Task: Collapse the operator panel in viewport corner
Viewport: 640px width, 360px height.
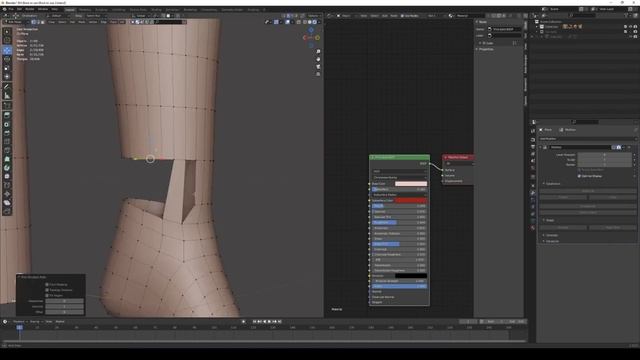Action: 19,277
